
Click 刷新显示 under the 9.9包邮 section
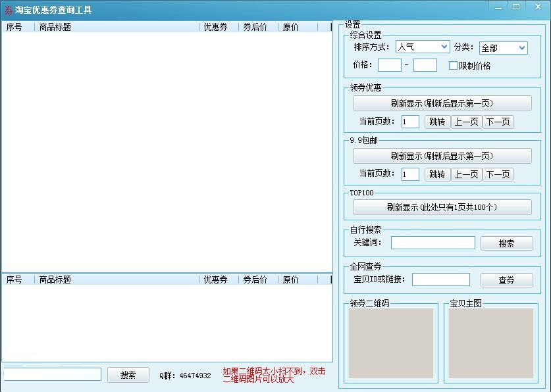[x=442, y=155]
